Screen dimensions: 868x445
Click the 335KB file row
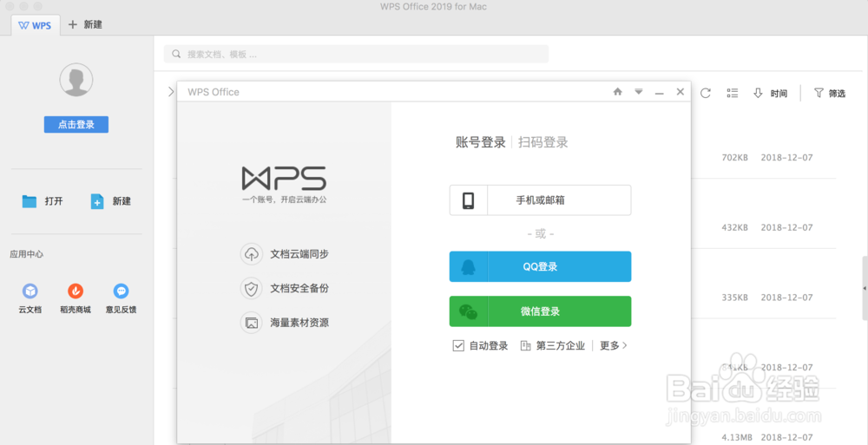coord(763,298)
